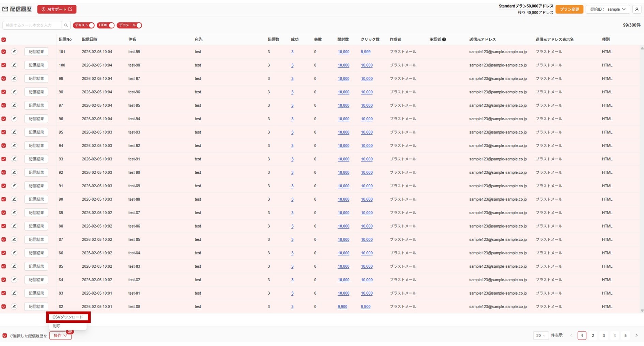The image size is (644, 346).
Task: Select 削除 from the operations menu
Action: coord(57,326)
